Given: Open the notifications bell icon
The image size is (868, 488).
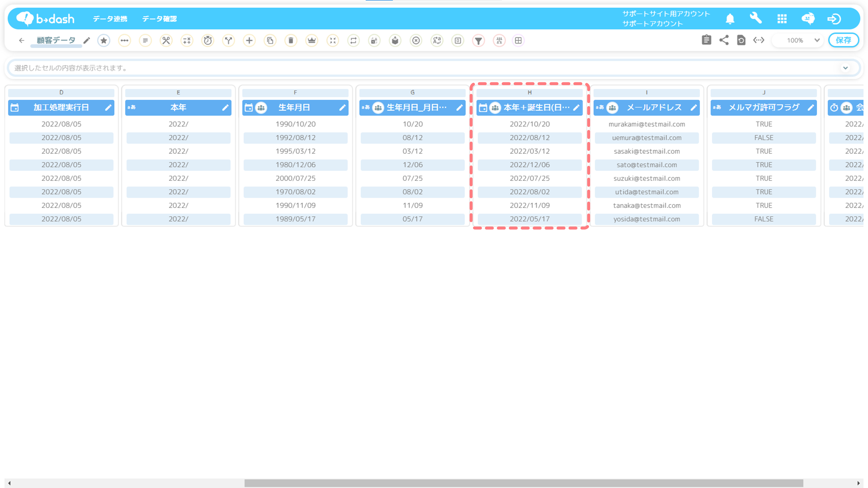Looking at the screenshot, I should [730, 19].
